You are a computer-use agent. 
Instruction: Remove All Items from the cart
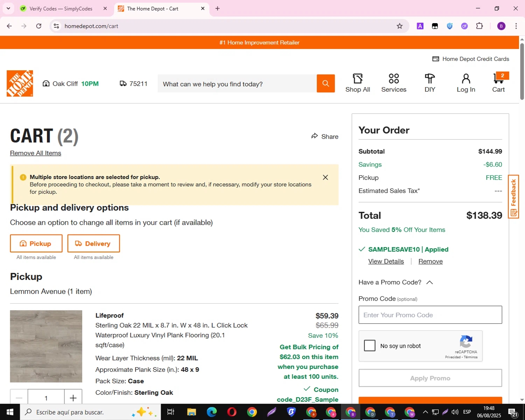pos(35,153)
